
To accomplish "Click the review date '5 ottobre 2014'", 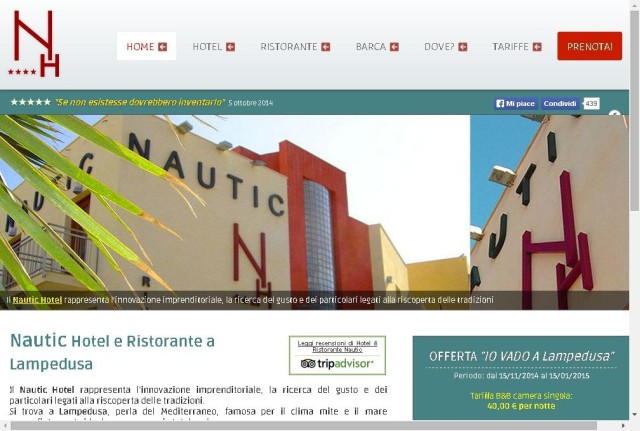I will (x=251, y=103).
